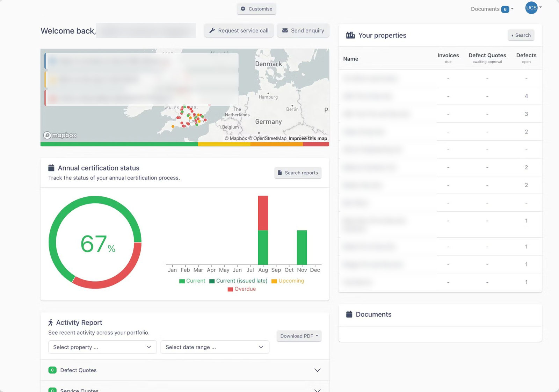Click the Search button in Your properties
The width and height of the screenshot is (559, 392).
(x=521, y=35)
